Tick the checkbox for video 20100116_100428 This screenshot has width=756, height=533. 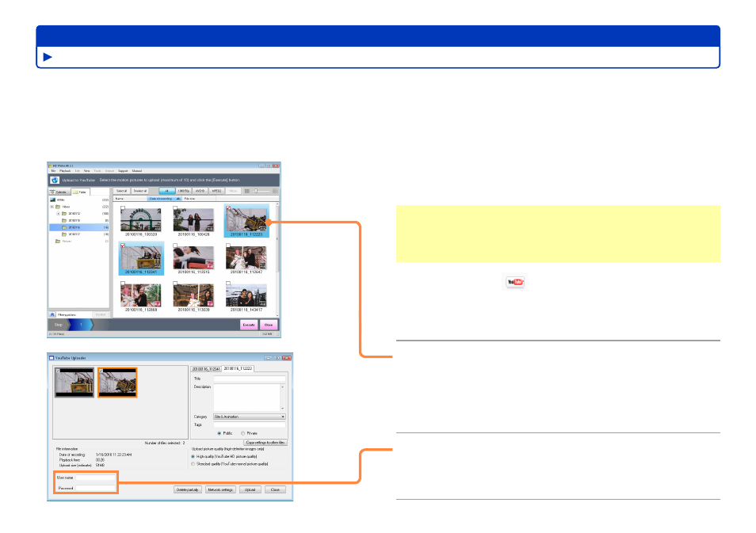[175, 208]
